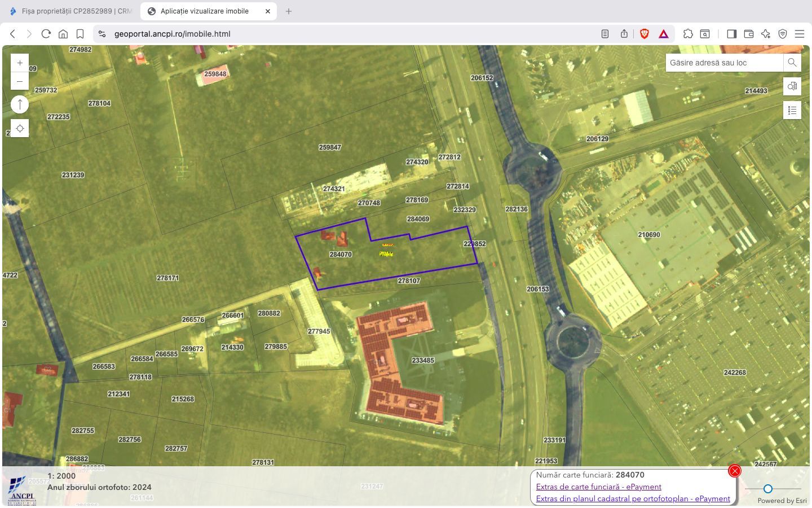Viewport: 812px width, 508px height.
Task: Reset map orientation with compass arrow
Action: pyautogui.click(x=20, y=104)
